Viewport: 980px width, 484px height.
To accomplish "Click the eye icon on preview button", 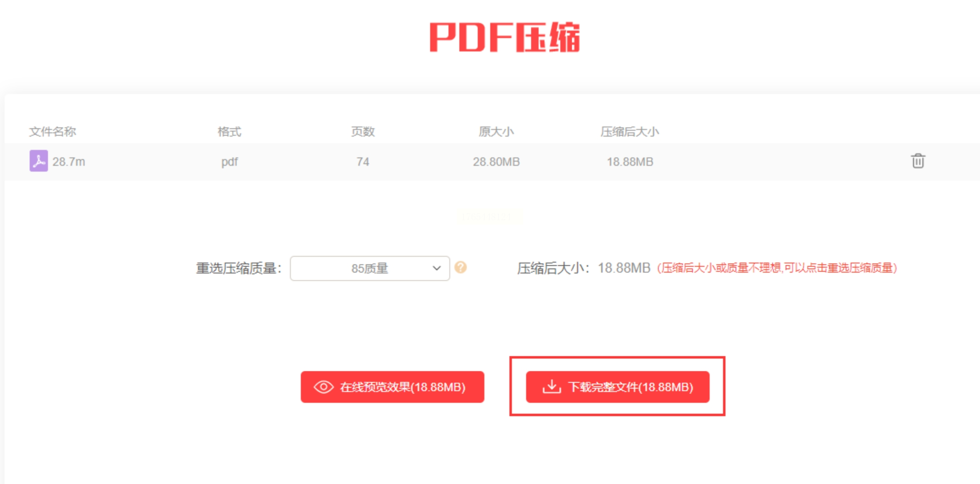I will [323, 387].
